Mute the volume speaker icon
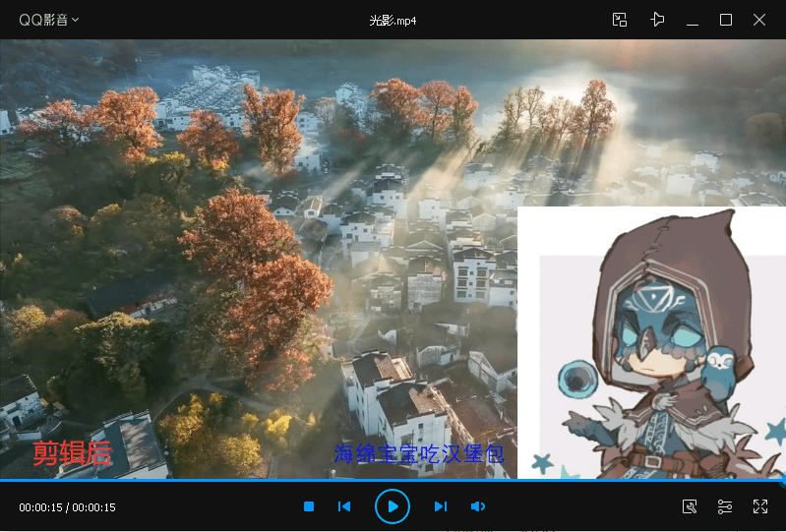The width and height of the screenshot is (786, 532). pyautogui.click(x=478, y=507)
